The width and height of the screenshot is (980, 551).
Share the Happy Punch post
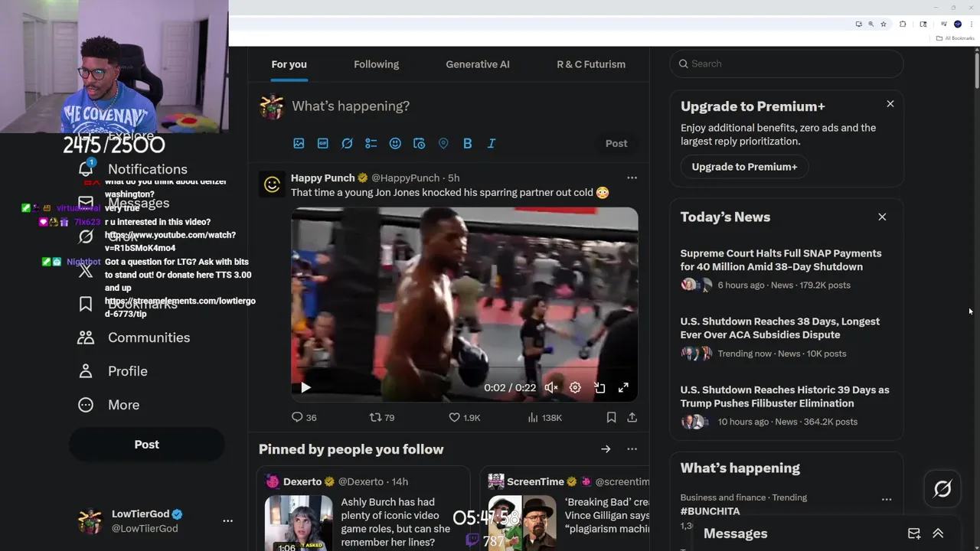click(x=632, y=417)
